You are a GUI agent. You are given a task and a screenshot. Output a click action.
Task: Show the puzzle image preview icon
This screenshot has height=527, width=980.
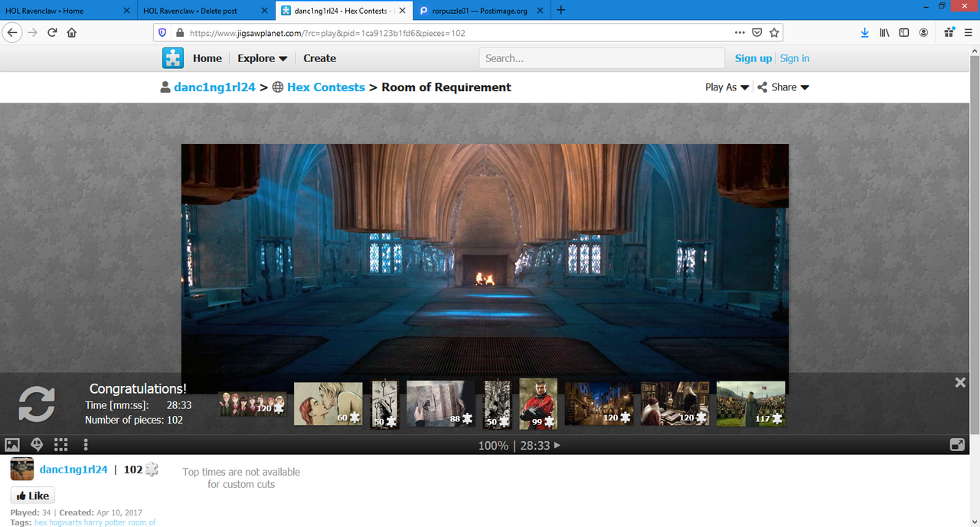[12, 445]
